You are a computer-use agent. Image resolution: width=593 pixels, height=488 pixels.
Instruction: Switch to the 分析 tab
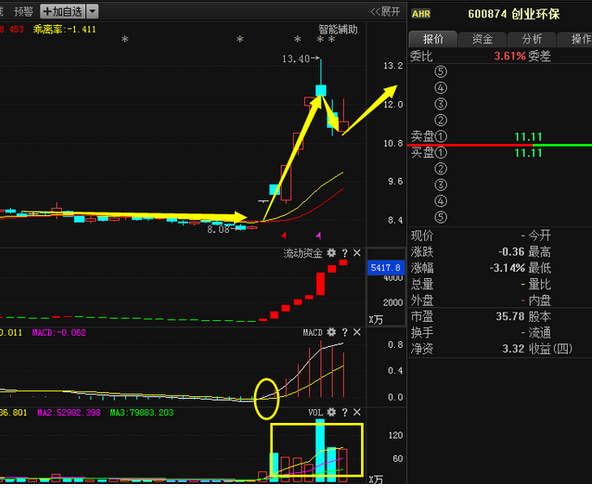pos(531,39)
